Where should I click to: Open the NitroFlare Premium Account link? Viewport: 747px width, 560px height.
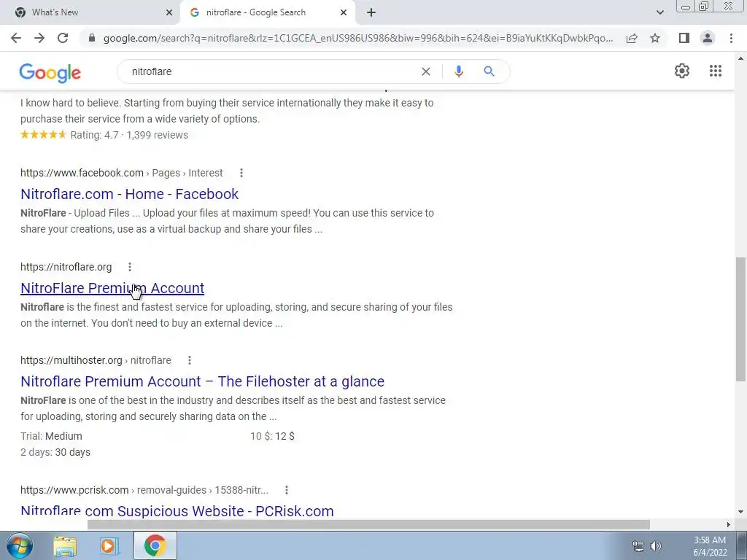point(112,288)
